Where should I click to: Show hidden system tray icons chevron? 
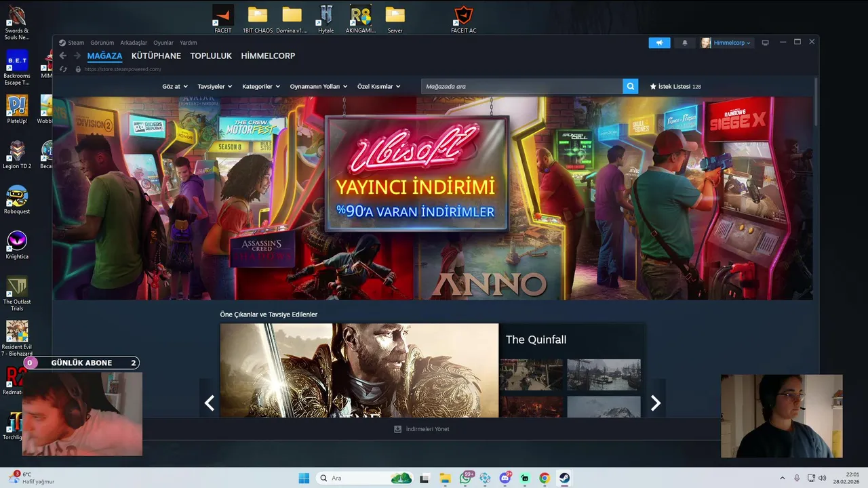(x=782, y=478)
